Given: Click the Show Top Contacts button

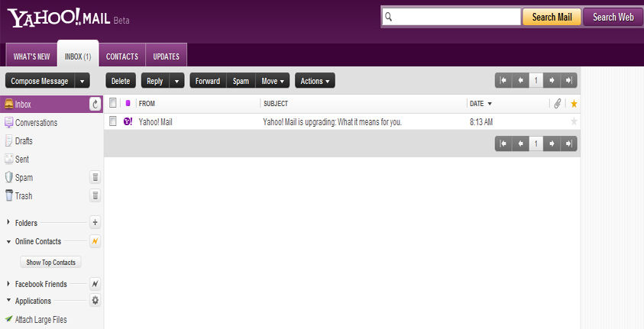Looking at the screenshot, I should 51,262.
